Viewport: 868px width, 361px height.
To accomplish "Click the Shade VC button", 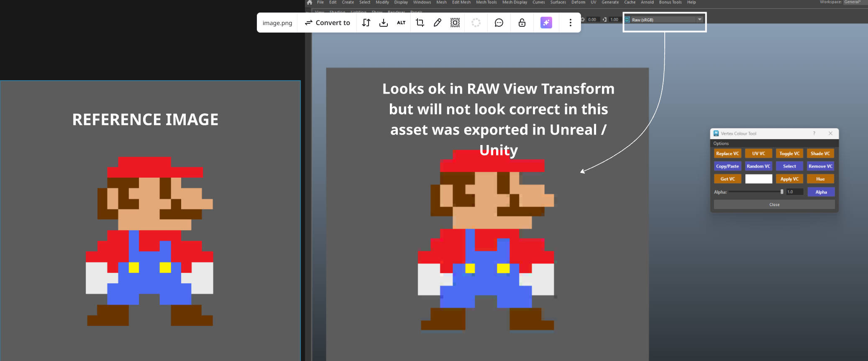I will (x=820, y=154).
